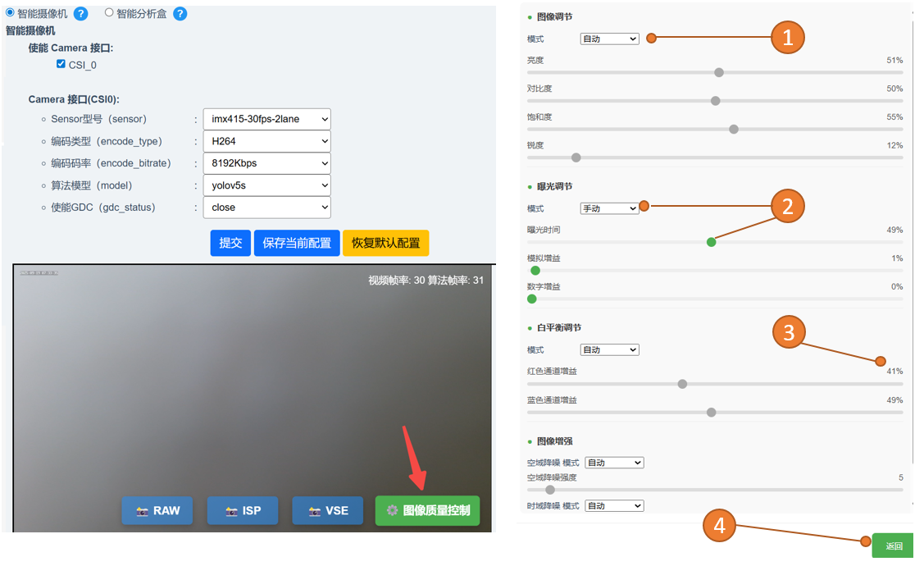
Task: Click the 图像调节 section heading
Action: tap(554, 17)
